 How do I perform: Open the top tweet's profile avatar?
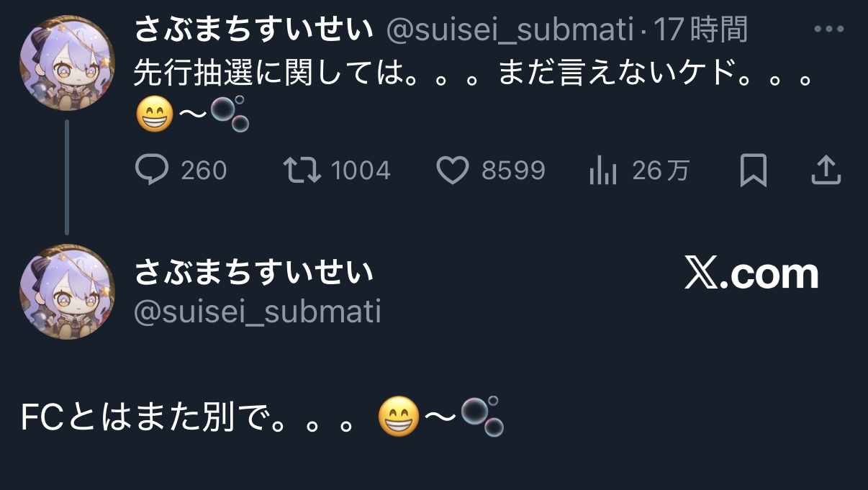pyautogui.click(x=67, y=63)
